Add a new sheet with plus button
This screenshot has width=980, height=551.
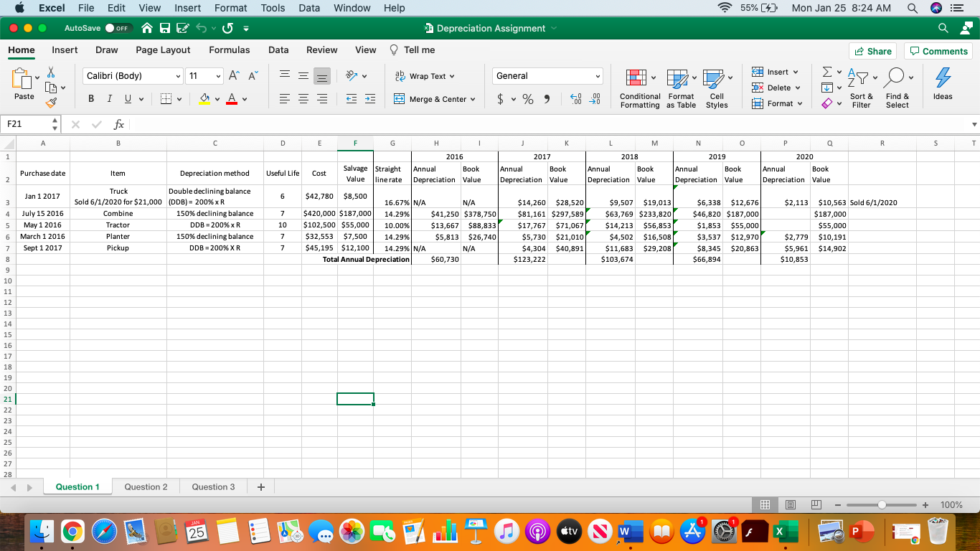point(260,487)
